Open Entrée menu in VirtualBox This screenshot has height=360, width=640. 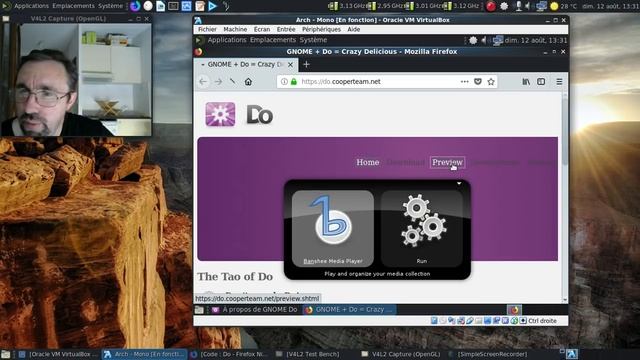click(x=286, y=29)
